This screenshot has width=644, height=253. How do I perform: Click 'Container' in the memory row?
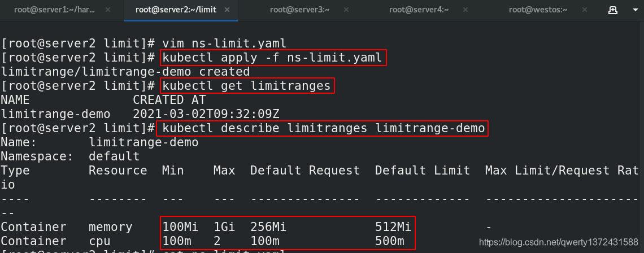click(x=34, y=226)
